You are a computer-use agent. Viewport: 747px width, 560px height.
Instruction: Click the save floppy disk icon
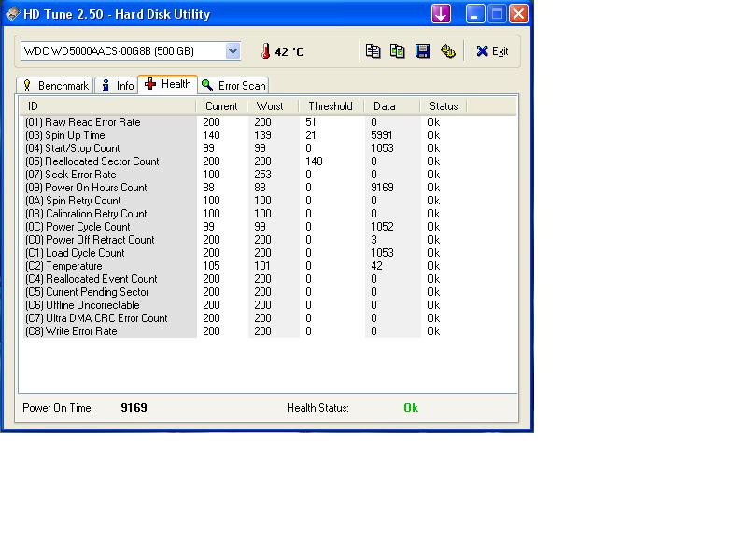tap(423, 51)
